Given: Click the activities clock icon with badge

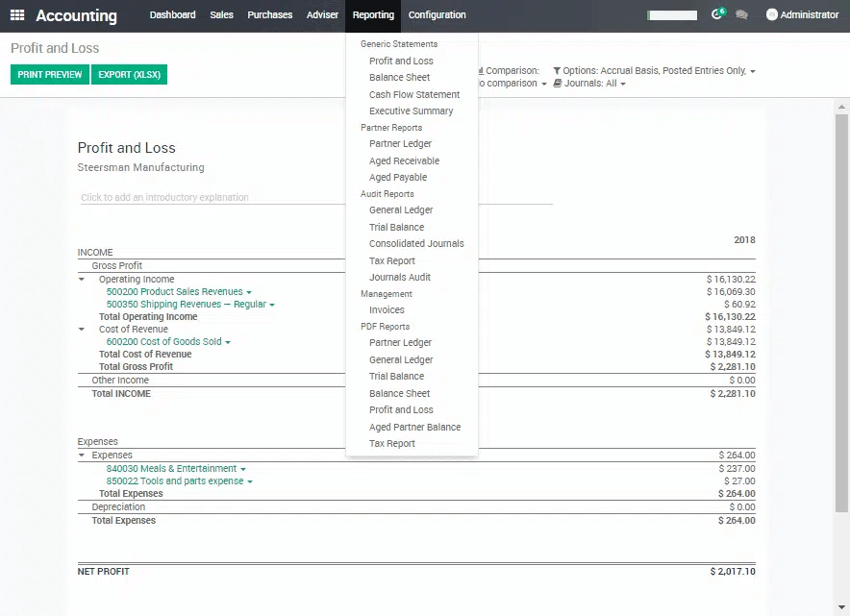Looking at the screenshot, I should tap(717, 15).
